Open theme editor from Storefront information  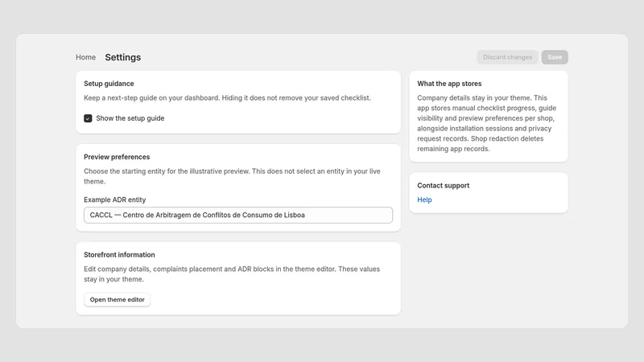tap(117, 299)
